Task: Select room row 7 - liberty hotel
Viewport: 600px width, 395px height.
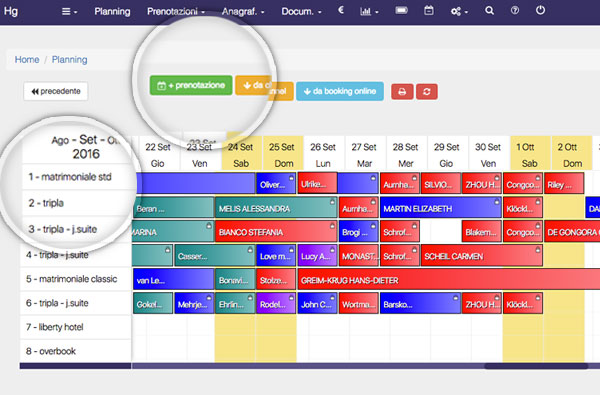Action: 75,327
